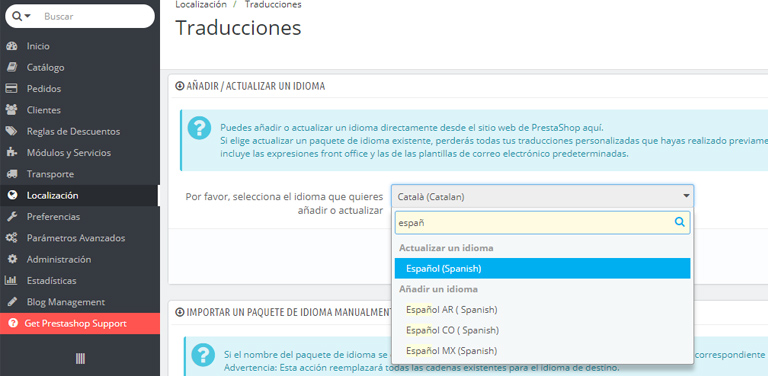Click the Preferencias wrench icon

(x=12, y=216)
